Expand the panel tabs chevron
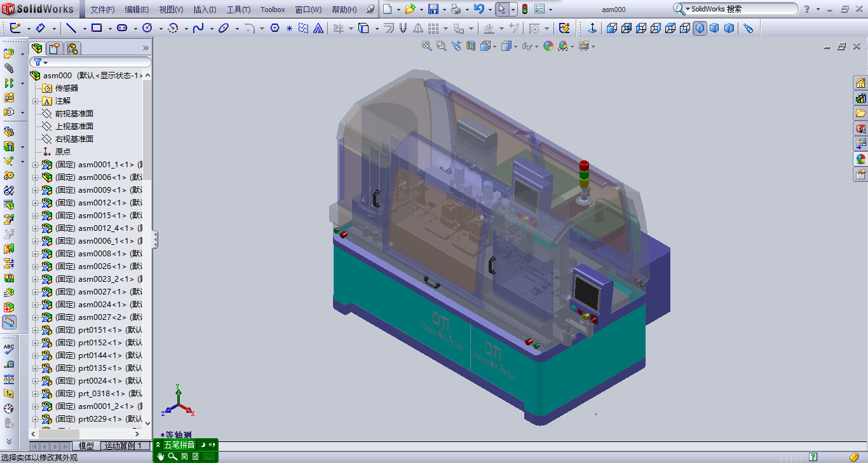868x463 pixels. pyautogui.click(x=146, y=48)
